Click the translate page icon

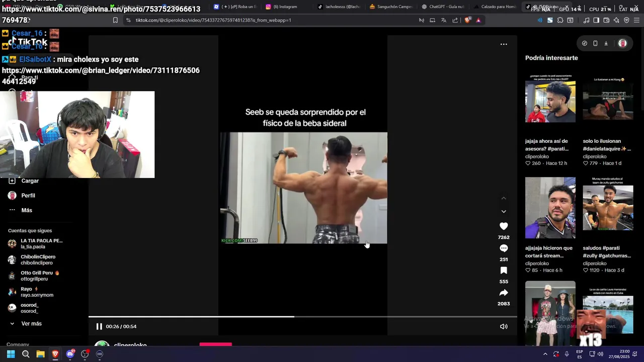pos(444,20)
